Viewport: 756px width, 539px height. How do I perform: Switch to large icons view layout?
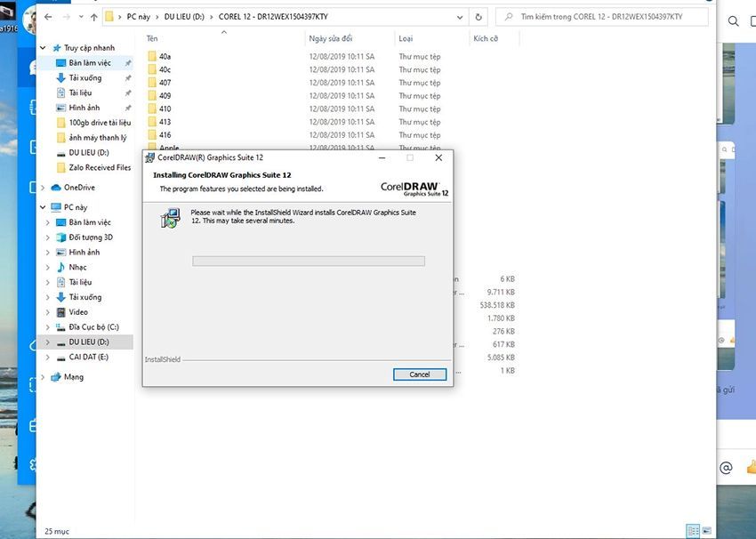tap(706, 531)
